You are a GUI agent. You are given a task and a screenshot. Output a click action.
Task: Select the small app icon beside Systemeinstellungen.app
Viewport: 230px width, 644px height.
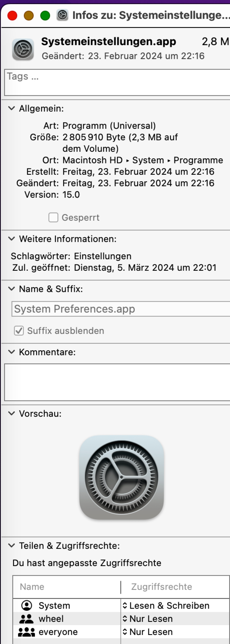click(23, 49)
